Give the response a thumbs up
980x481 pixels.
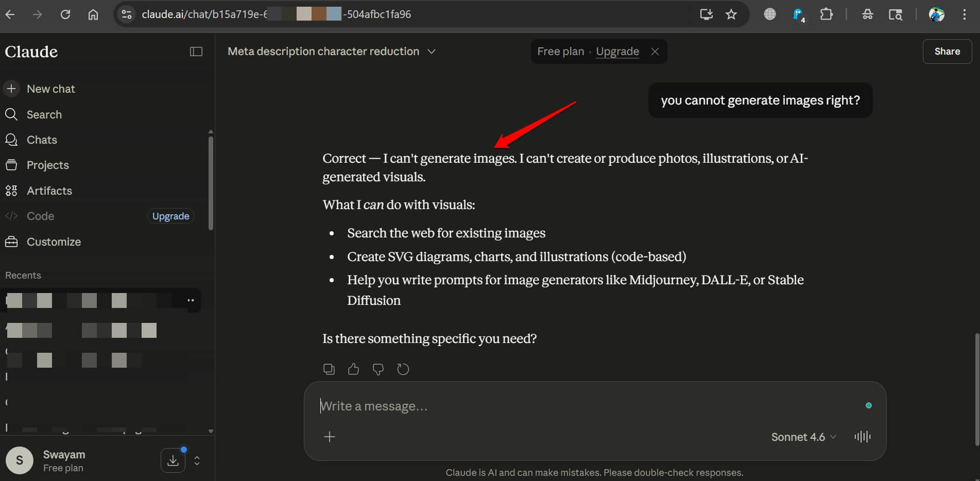coord(353,369)
